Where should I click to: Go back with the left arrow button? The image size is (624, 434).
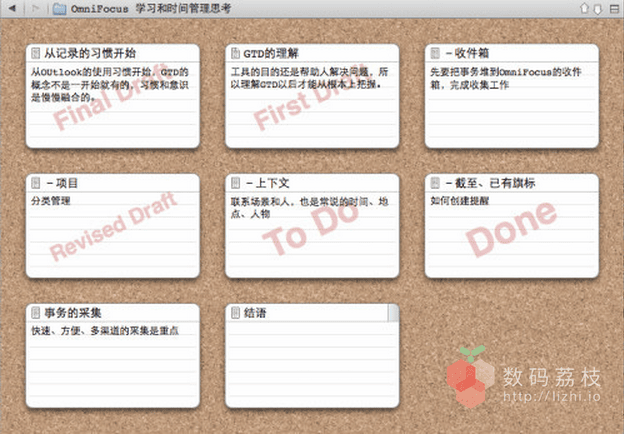tap(12, 8)
